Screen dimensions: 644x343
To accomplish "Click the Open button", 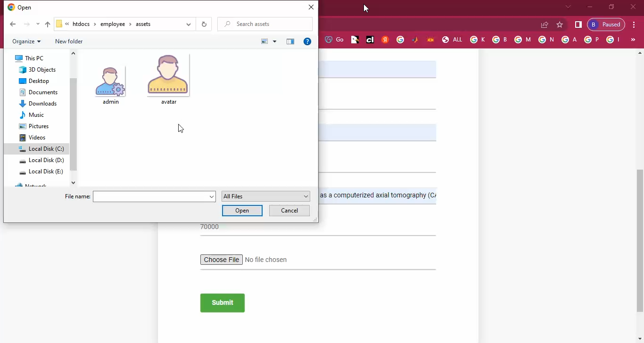I will tap(242, 211).
